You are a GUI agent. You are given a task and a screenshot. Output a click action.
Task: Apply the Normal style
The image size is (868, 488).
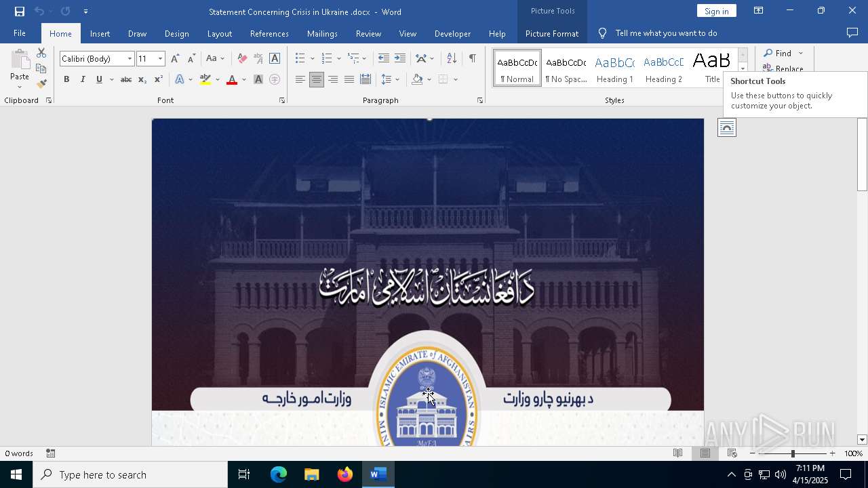517,68
